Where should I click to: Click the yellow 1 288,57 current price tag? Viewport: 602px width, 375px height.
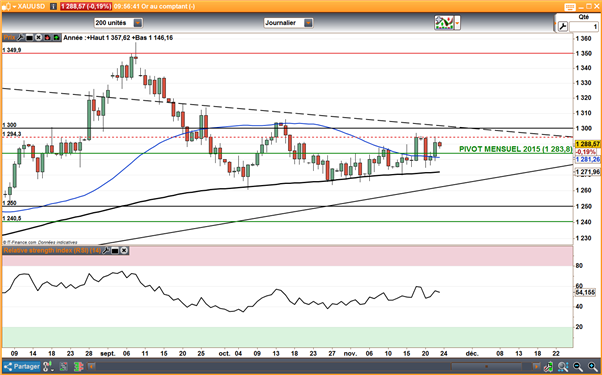(x=587, y=144)
